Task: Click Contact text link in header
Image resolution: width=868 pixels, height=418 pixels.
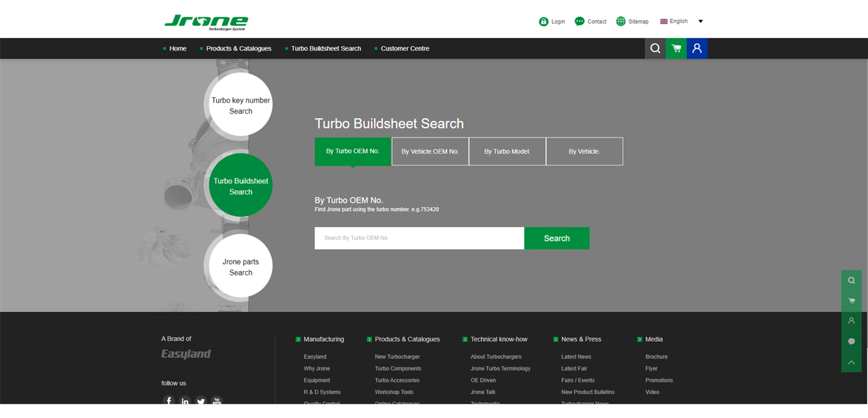Action: point(597,22)
